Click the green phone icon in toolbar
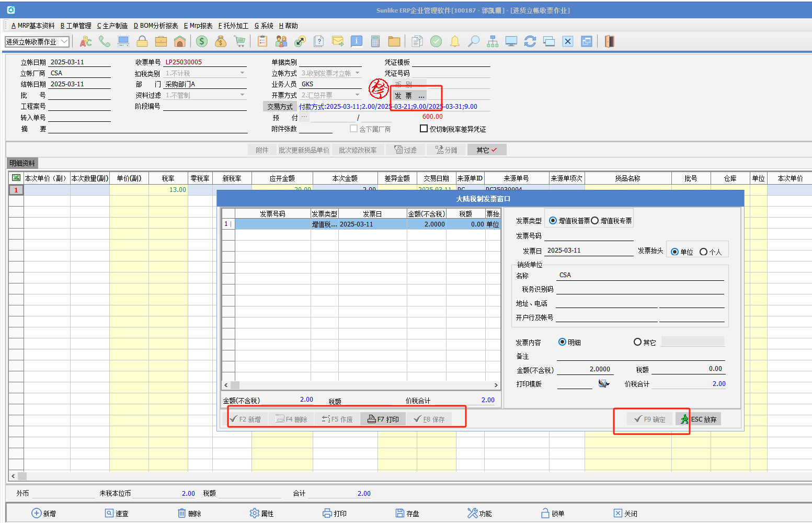Image resolution: width=812 pixels, height=523 pixels. point(105,41)
